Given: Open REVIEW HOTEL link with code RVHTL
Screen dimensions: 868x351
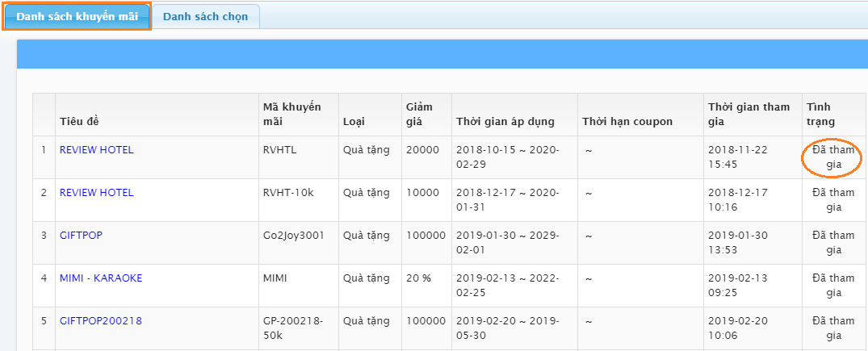Looking at the screenshot, I should [96, 150].
